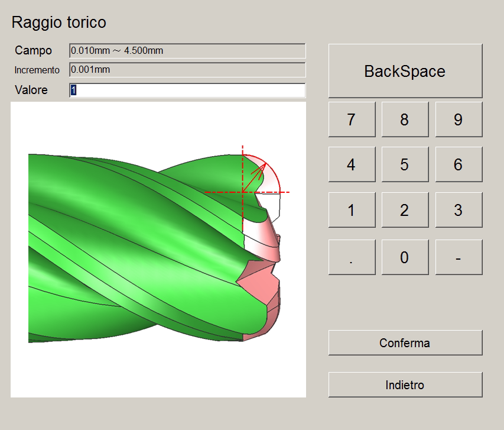
Task: Click the 'Incremento' label
Action: coord(37,70)
